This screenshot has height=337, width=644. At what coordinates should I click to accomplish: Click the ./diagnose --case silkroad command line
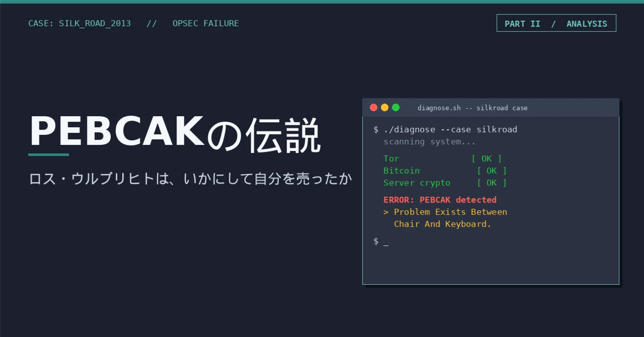point(445,129)
